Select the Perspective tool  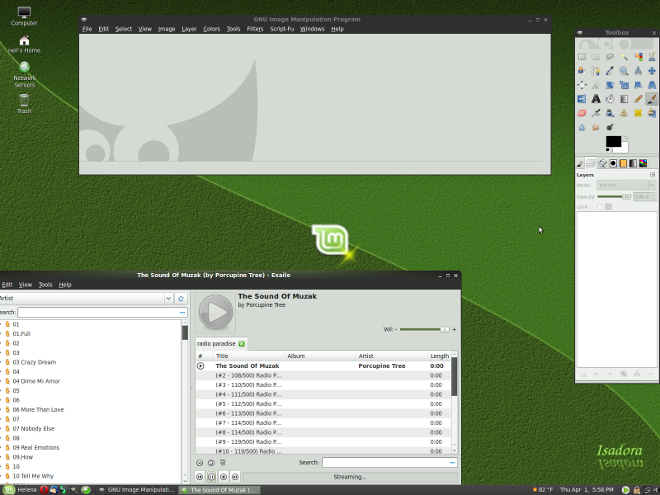[652, 85]
